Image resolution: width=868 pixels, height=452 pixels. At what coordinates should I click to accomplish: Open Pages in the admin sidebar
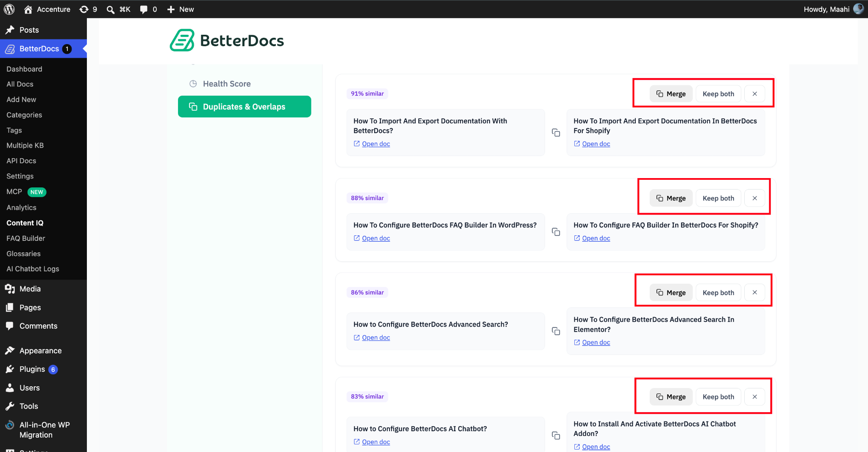pos(43,307)
